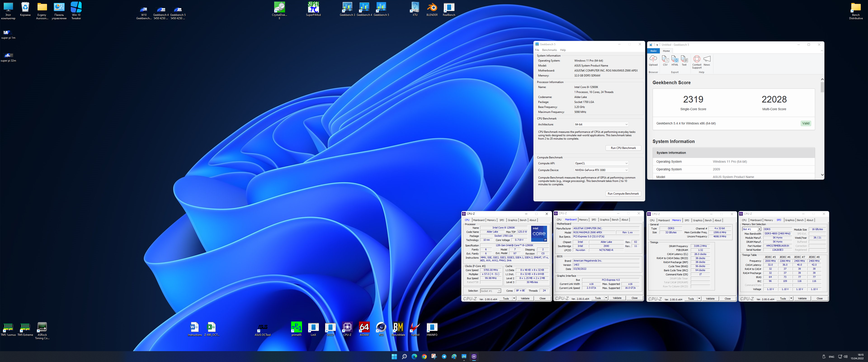Screen dimensions: 868x362
Task: Click Close button in CPU-Z SPD window
Action: (819, 299)
